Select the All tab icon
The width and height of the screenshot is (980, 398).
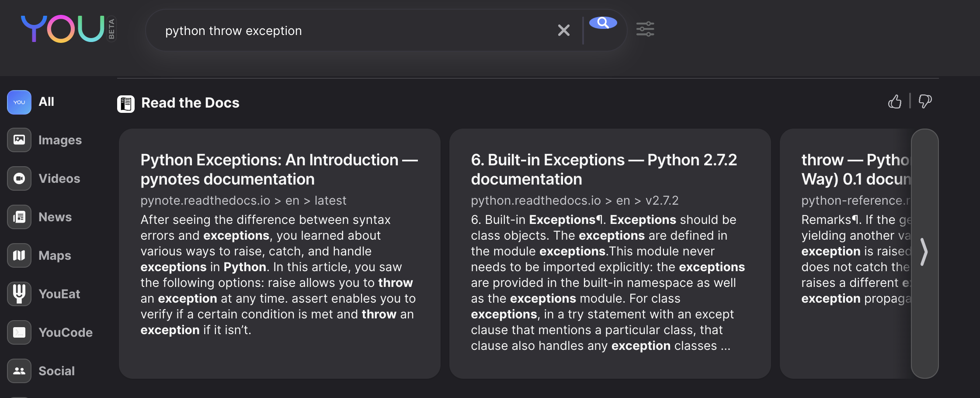coord(19,102)
